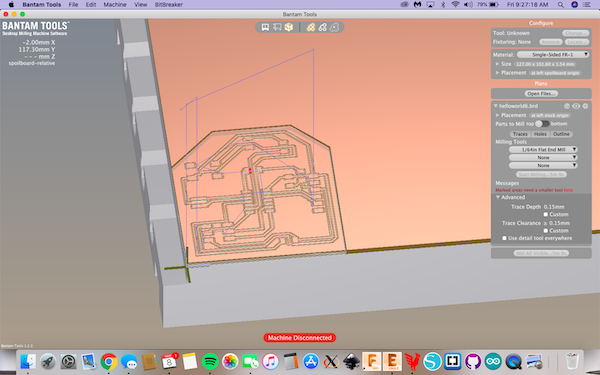600x375 pixels.
Task: Toggle the Outline segment button
Action: tap(561, 134)
